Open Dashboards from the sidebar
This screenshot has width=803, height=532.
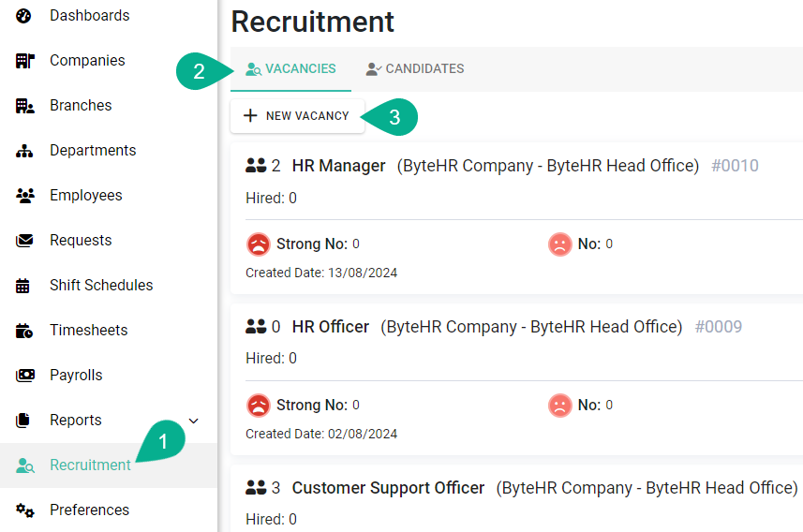click(x=109, y=16)
